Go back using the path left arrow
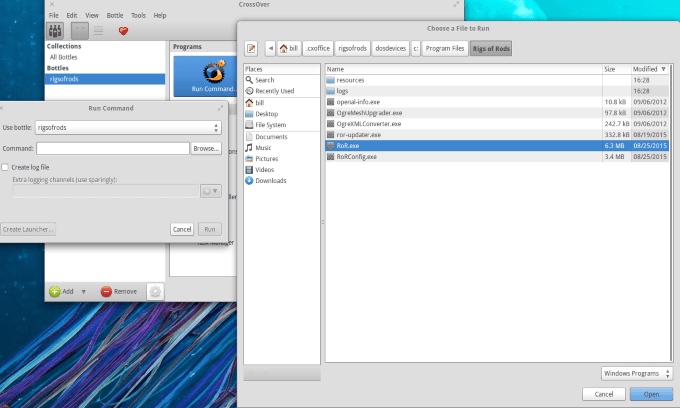 270,47
